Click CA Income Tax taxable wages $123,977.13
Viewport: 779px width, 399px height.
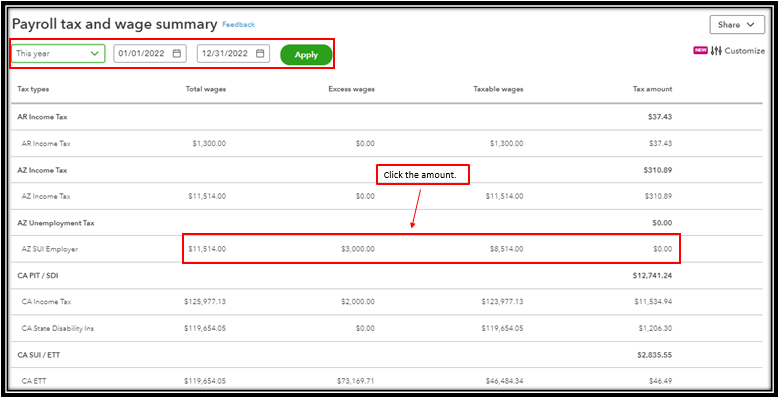click(x=502, y=302)
